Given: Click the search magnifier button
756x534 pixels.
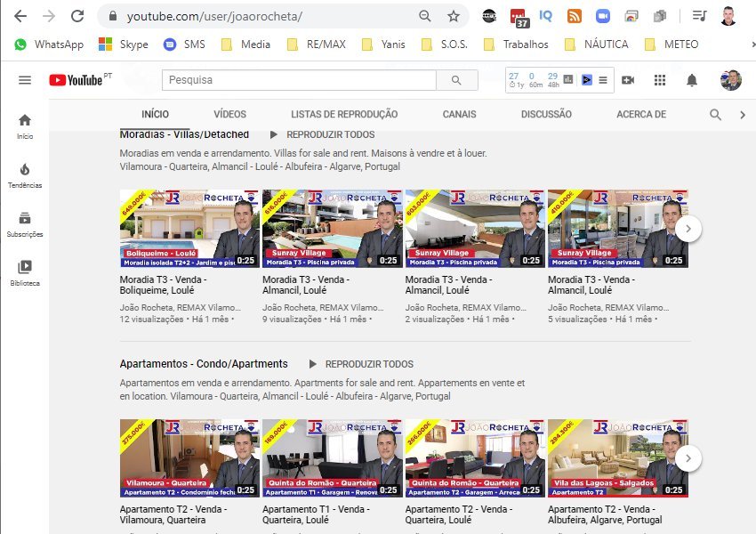Looking at the screenshot, I should [x=456, y=80].
